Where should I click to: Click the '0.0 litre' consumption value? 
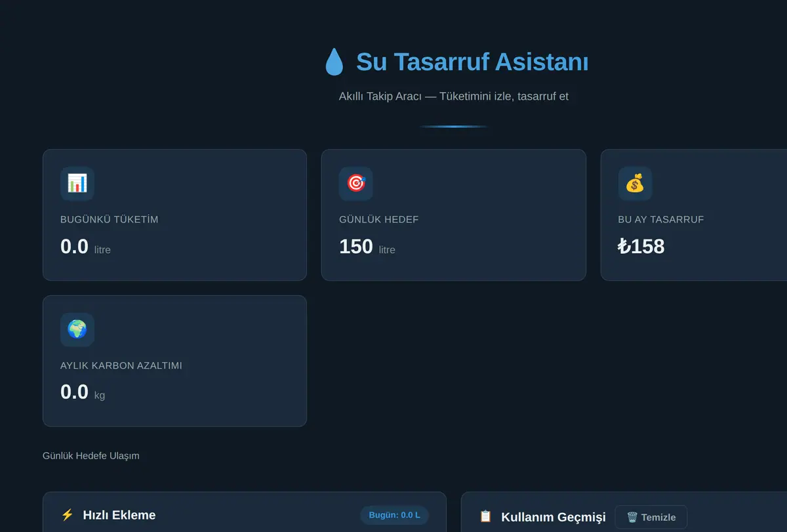click(85, 247)
